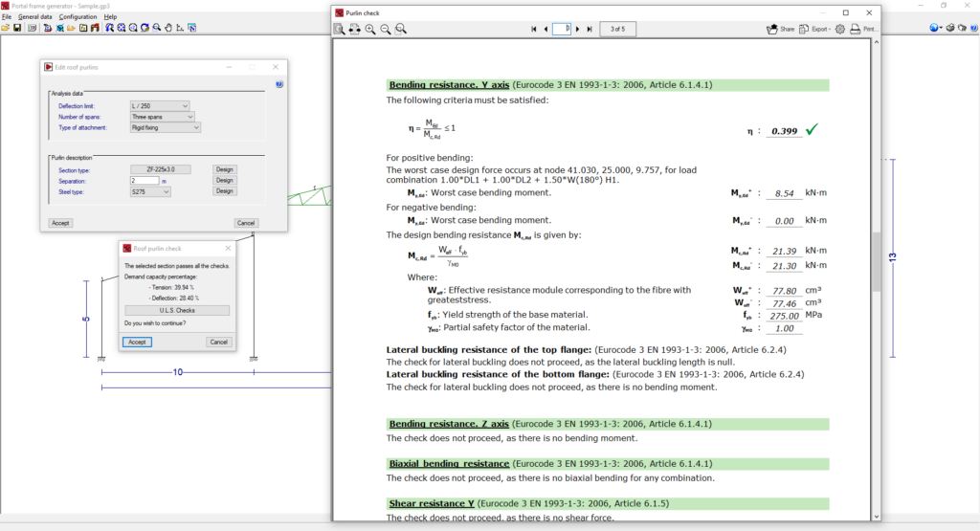Click the Separation input field

pyautogui.click(x=145, y=180)
